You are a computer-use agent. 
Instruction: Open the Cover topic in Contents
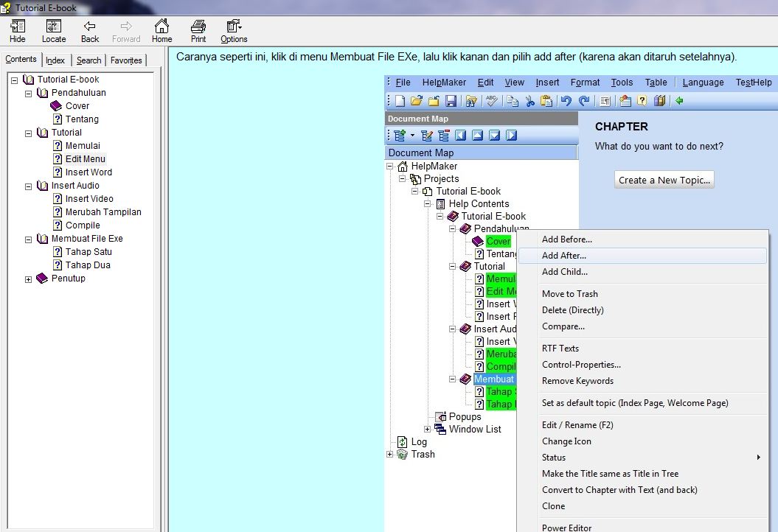pos(77,105)
